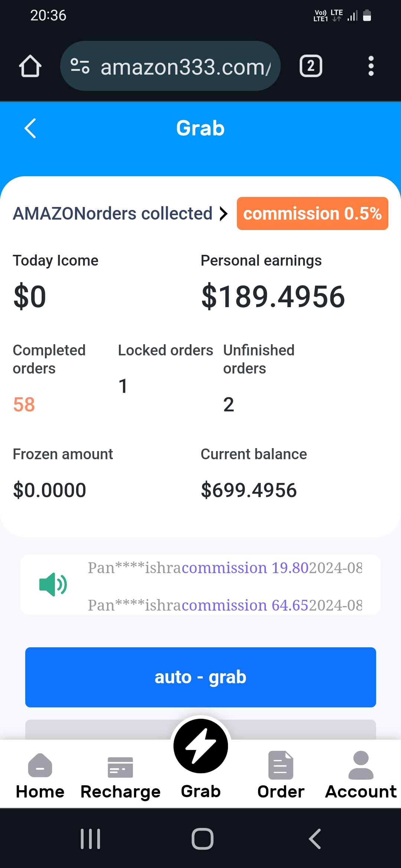This screenshot has width=401, height=868.
Task: Expand AMAZONorders collected chevron
Action: click(223, 214)
